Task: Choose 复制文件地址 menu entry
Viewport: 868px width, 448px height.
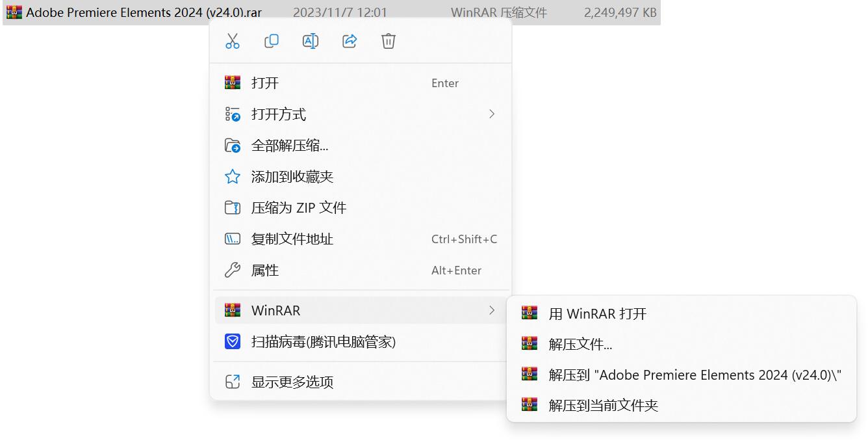Action: coord(292,239)
